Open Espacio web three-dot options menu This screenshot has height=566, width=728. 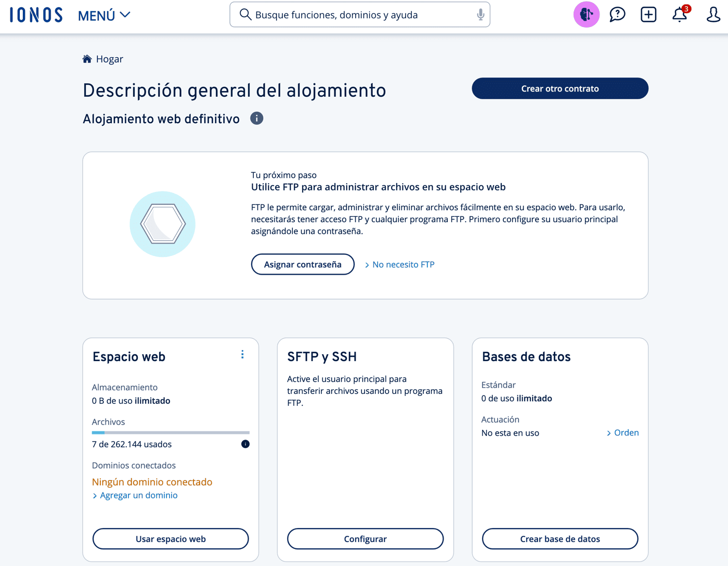pyautogui.click(x=242, y=355)
